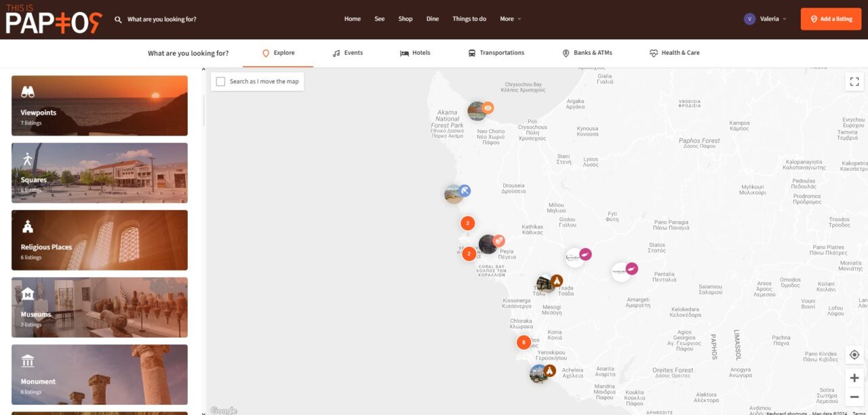
Task: Collapse listing panel with top arrow
Action: point(204,69)
